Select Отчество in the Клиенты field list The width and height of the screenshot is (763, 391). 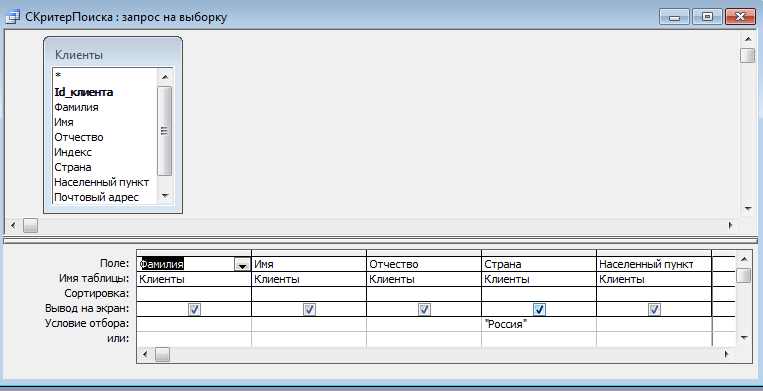pyautogui.click(x=105, y=137)
